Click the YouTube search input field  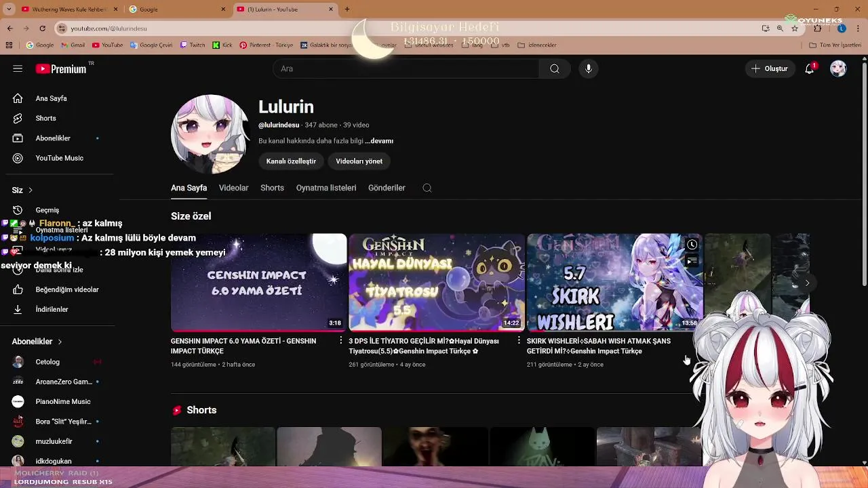(x=407, y=68)
